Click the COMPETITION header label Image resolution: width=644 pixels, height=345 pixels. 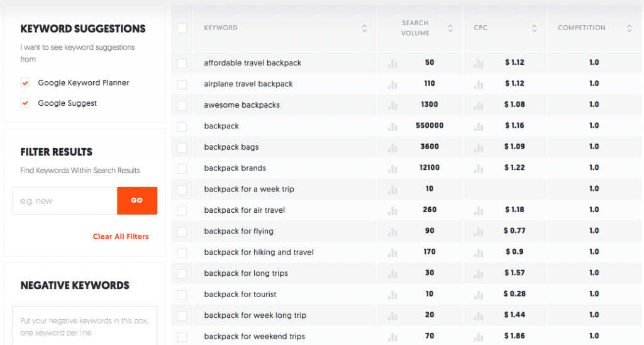582,28
